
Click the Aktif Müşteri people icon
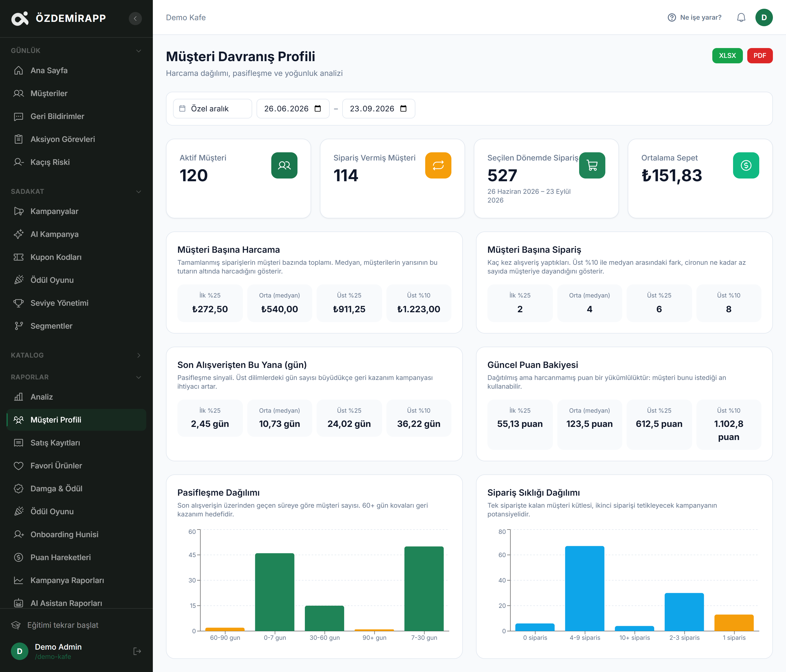(x=284, y=165)
